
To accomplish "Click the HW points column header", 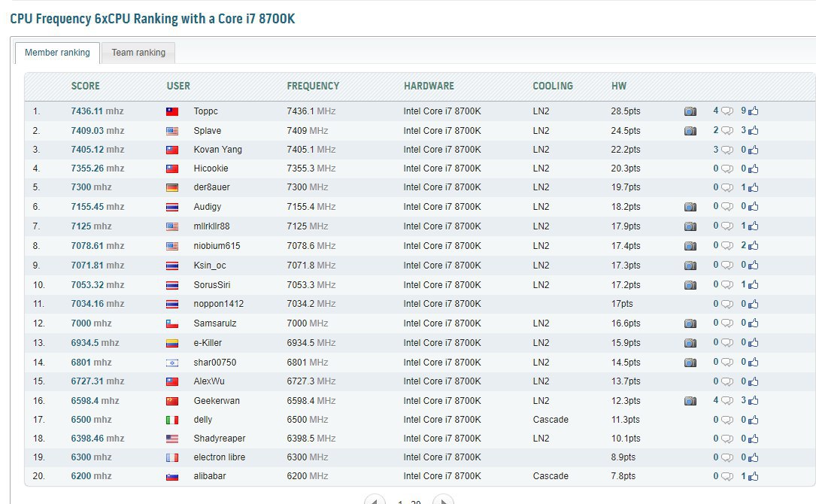I will click(x=619, y=86).
